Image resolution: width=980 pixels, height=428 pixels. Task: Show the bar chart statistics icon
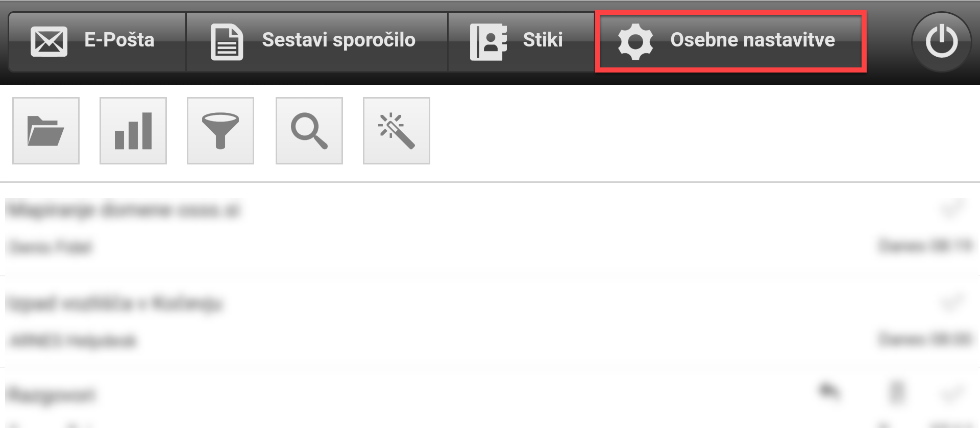[133, 131]
